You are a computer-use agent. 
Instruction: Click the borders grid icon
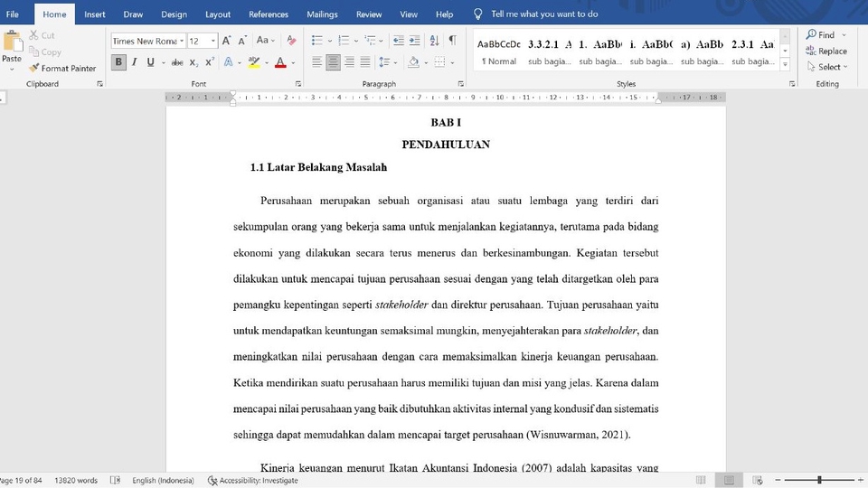click(439, 62)
